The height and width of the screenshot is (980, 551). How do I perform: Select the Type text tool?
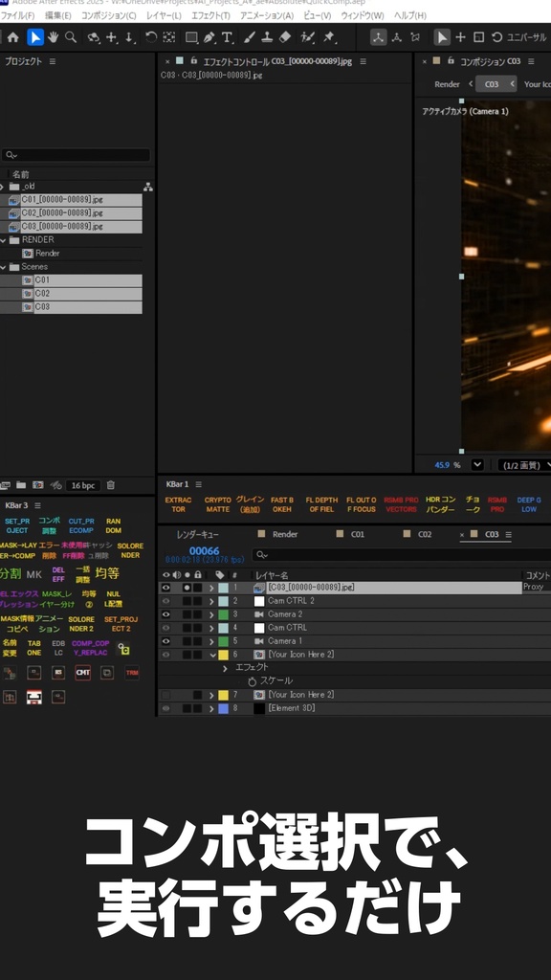pos(227,37)
